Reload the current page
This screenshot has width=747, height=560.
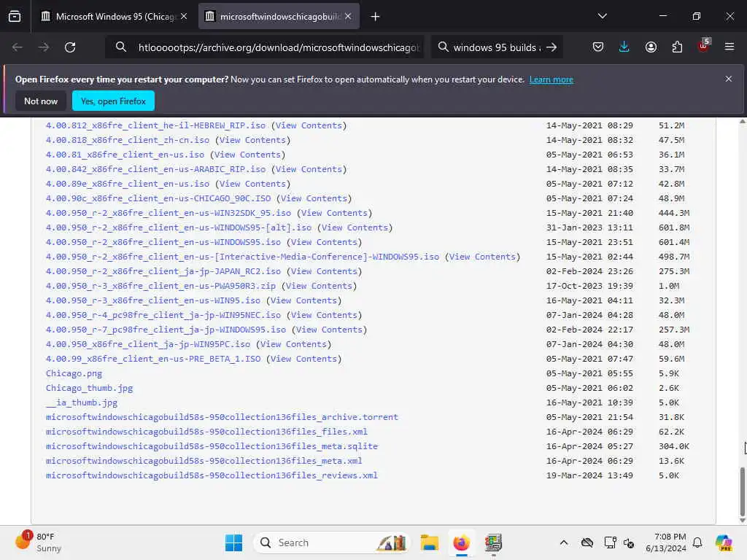pyautogui.click(x=70, y=47)
